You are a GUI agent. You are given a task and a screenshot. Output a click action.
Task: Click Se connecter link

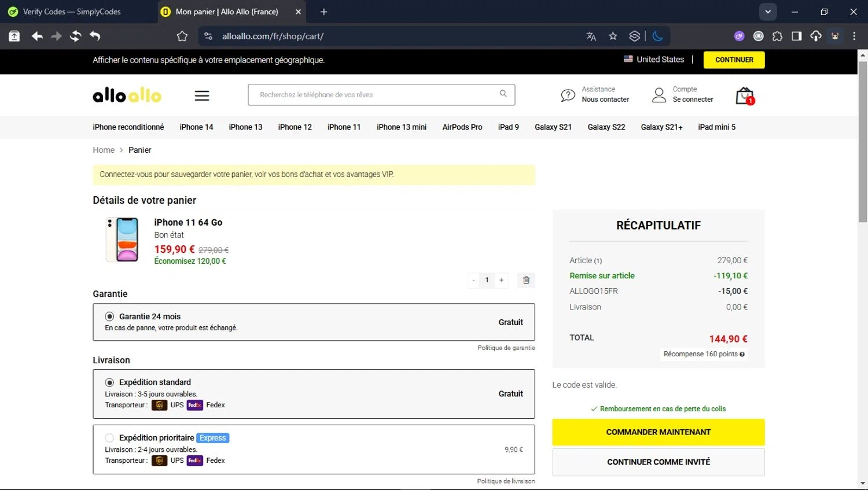[693, 100]
